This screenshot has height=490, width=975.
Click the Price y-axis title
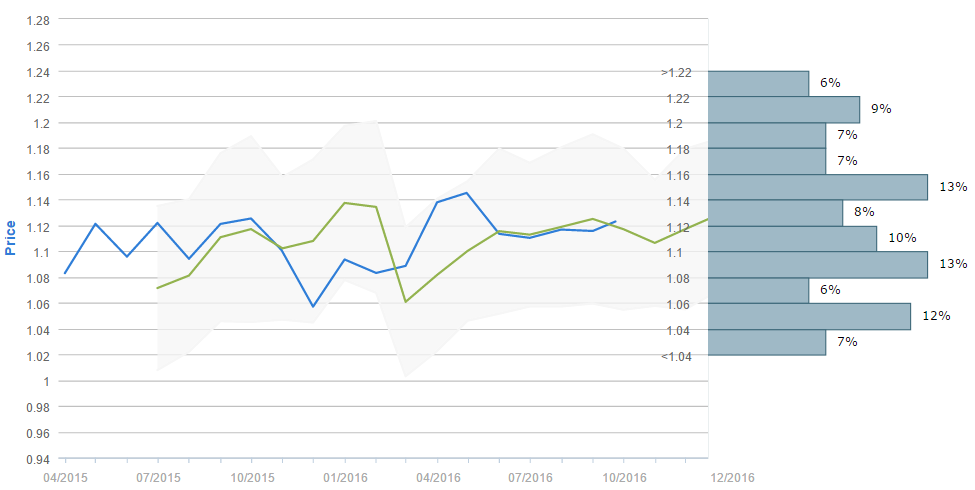point(11,238)
